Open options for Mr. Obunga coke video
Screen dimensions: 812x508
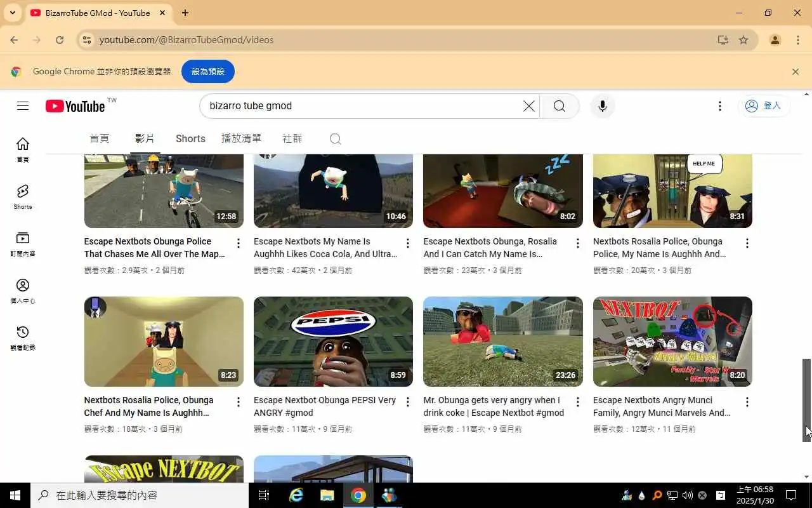(577, 402)
